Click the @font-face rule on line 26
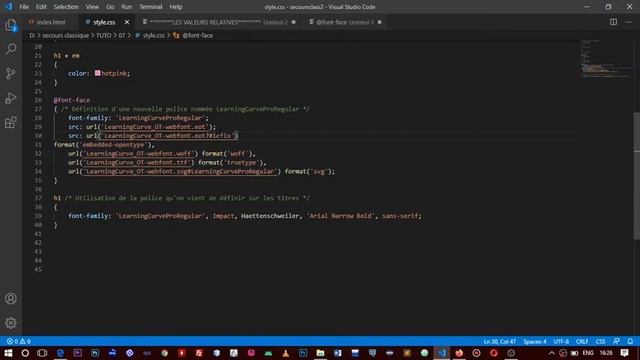Image resolution: width=640 pixels, height=360 pixels. pos(71,100)
